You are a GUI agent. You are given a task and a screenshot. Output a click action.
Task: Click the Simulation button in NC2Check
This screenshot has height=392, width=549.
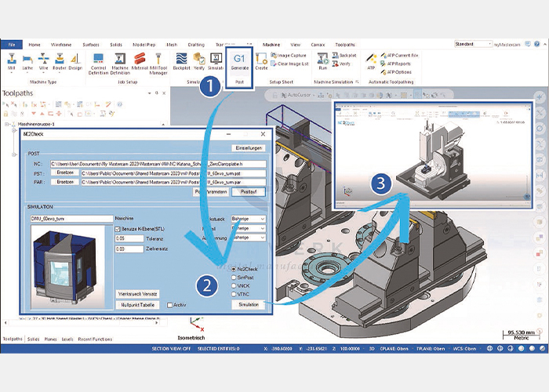[x=249, y=304]
